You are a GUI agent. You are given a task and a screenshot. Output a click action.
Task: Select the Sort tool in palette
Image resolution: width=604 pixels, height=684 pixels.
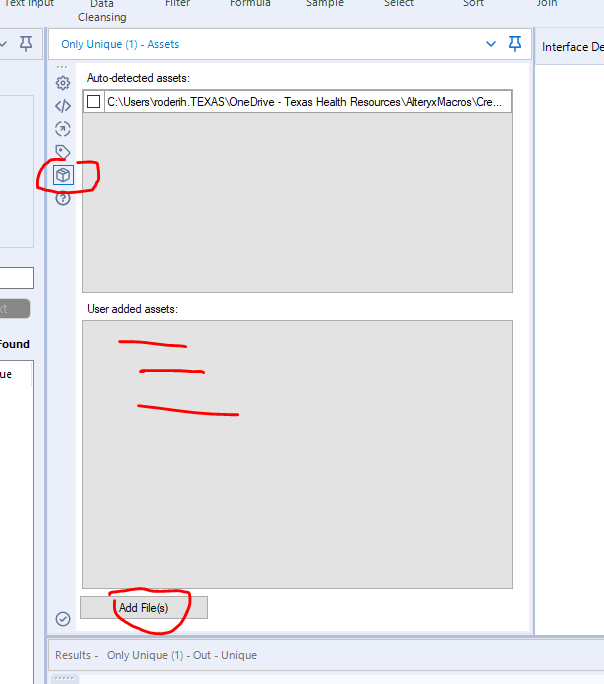pos(474,3)
